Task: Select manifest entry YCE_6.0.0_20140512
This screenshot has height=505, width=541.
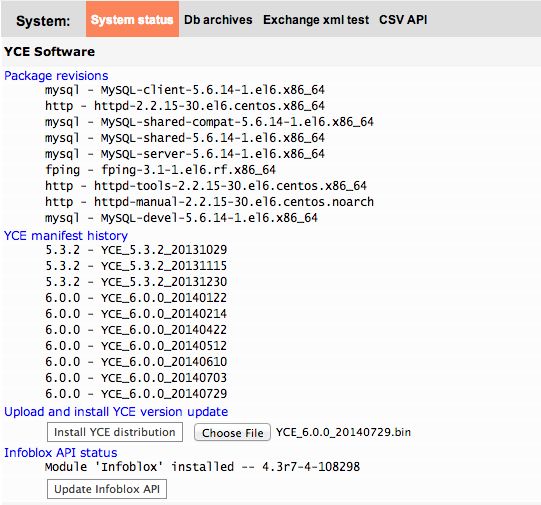Action: tap(136, 346)
